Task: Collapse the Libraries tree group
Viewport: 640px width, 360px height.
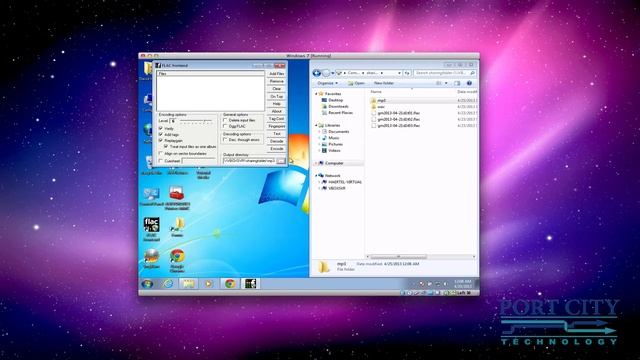Action: 316,125
